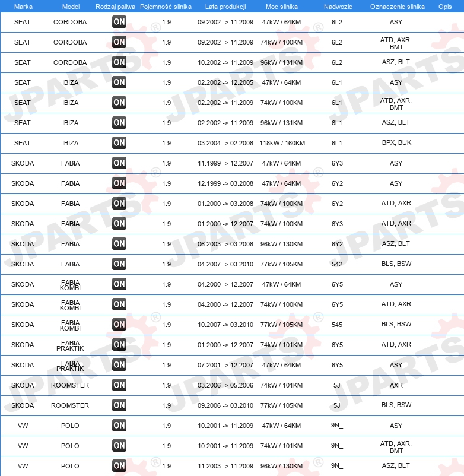Select 'ATD, AXR, BMT' engine cell in CORDOBA row
The width and height of the screenshot is (464, 476).
396,43
